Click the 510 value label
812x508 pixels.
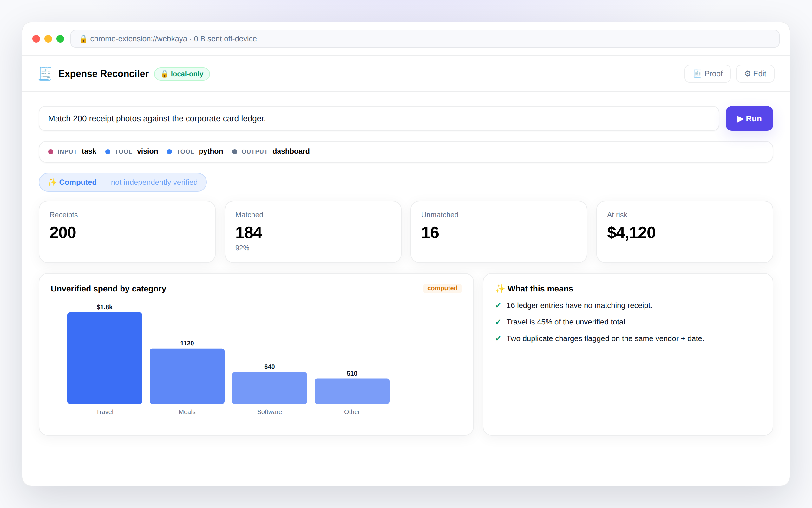click(352, 374)
